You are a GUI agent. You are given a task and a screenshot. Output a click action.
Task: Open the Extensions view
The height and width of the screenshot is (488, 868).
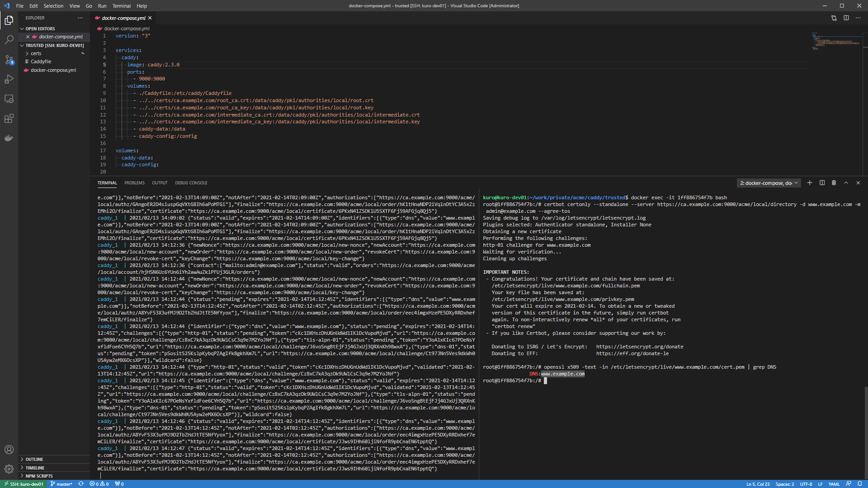[9, 119]
